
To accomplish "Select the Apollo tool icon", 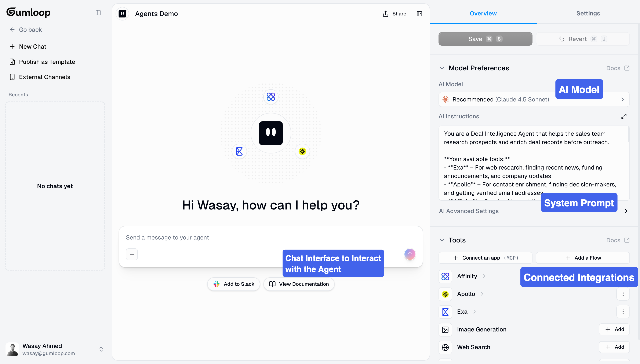I will click(x=445, y=294).
